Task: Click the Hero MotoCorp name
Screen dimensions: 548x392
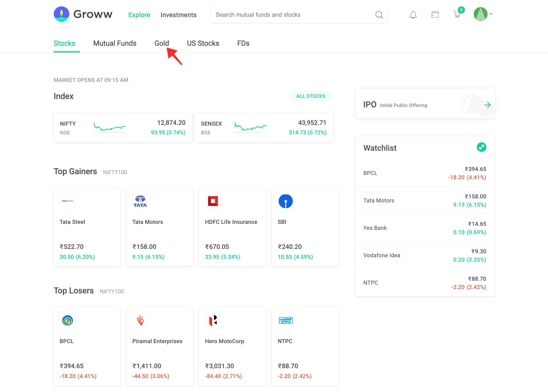Action: pos(225,341)
